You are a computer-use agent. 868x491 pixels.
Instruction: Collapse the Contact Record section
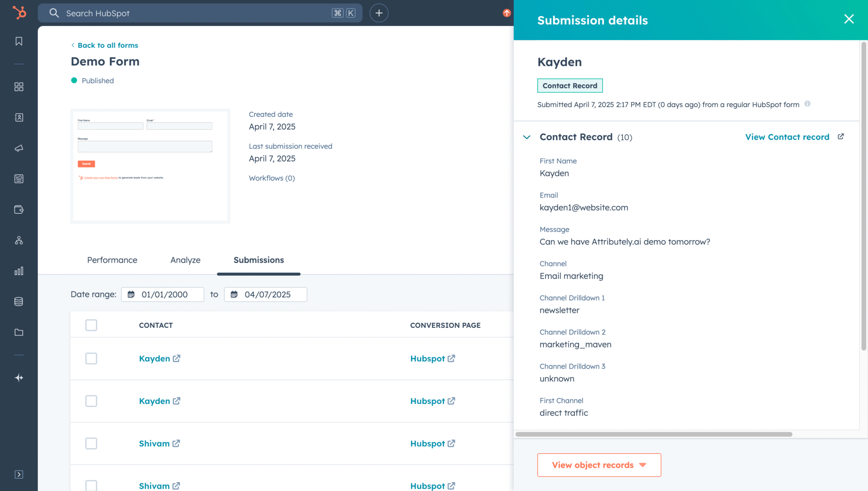tap(527, 137)
